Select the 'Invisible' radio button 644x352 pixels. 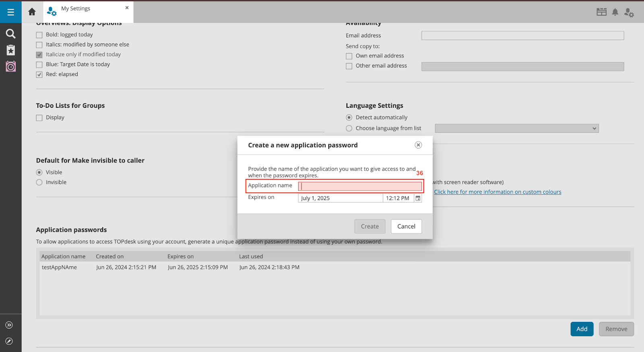tap(39, 183)
